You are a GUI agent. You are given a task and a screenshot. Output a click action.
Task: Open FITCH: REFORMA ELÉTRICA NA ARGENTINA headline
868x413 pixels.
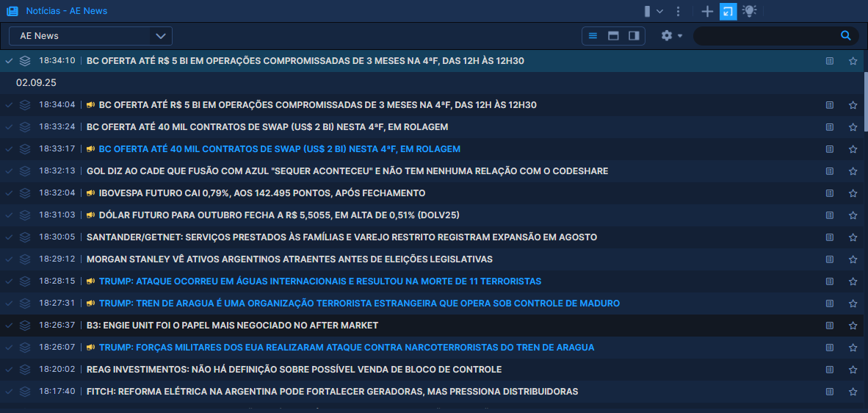[332, 392]
